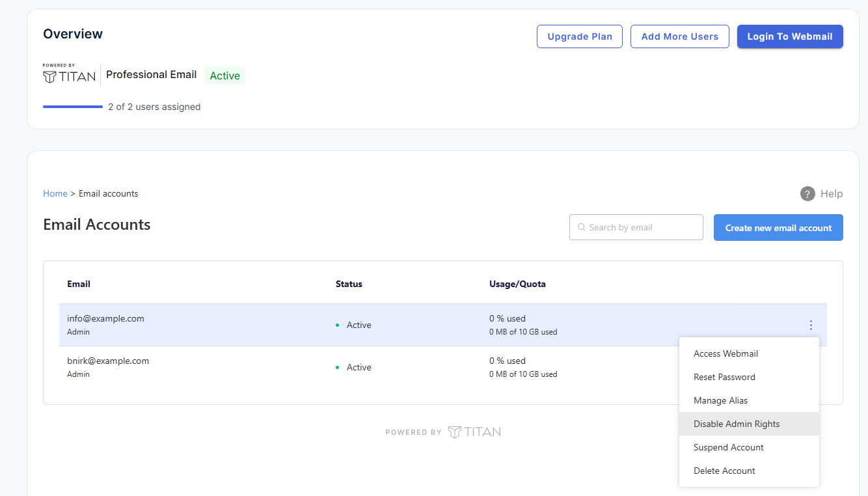Select Suspend Account menu entry
Image resolution: width=868 pixels, height=496 pixels.
[749, 447]
